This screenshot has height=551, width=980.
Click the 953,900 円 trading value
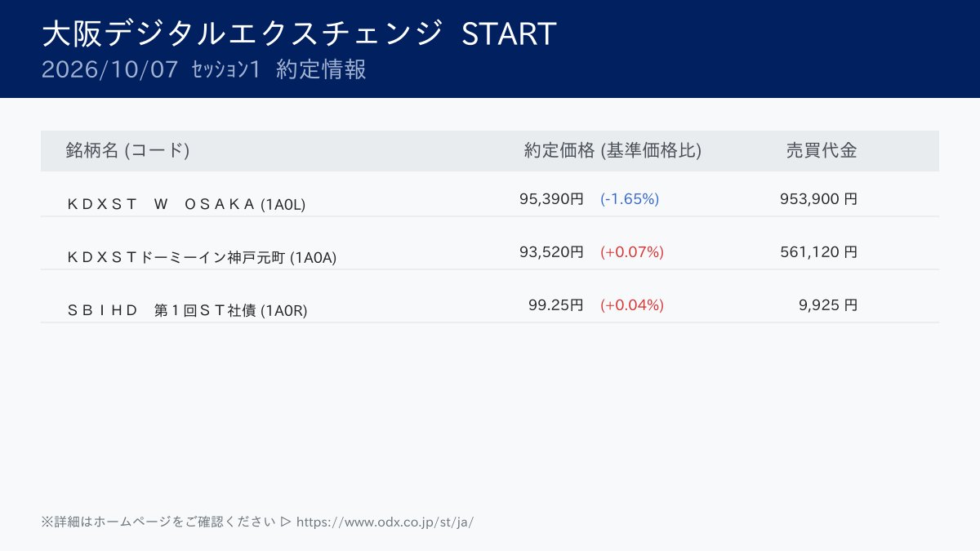(818, 198)
